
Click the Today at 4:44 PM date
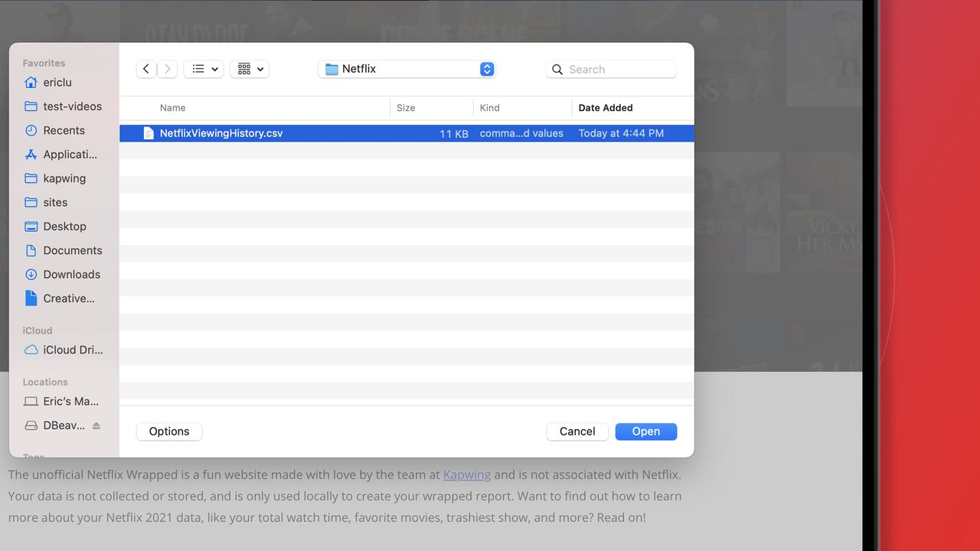click(621, 133)
